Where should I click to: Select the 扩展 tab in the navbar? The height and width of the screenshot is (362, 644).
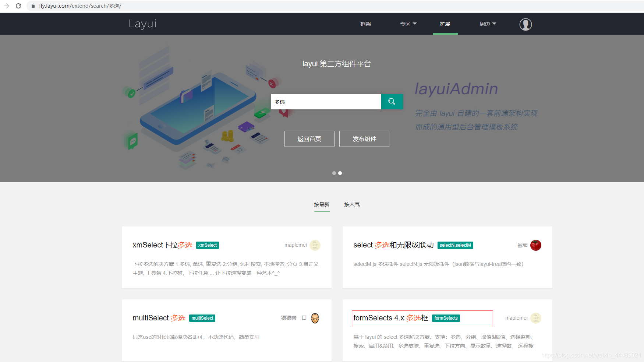pos(445,24)
